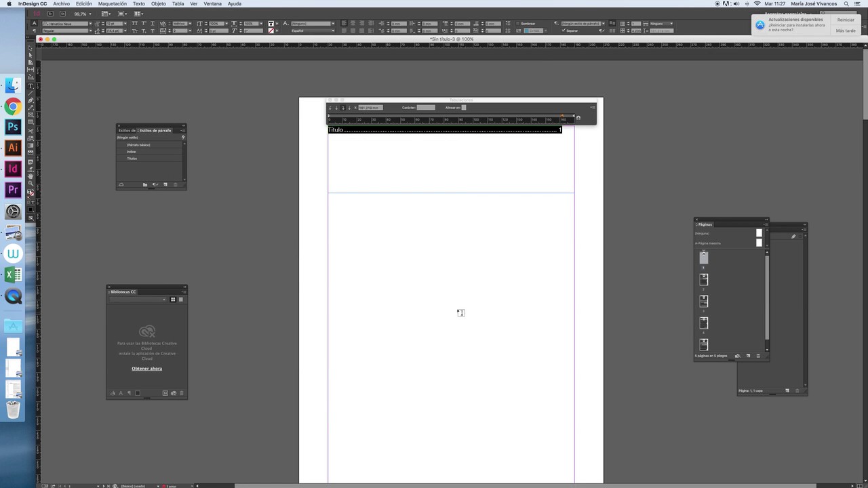The height and width of the screenshot is (488, 868).
Task: Open the language dropdown Español
Action: 332,30
